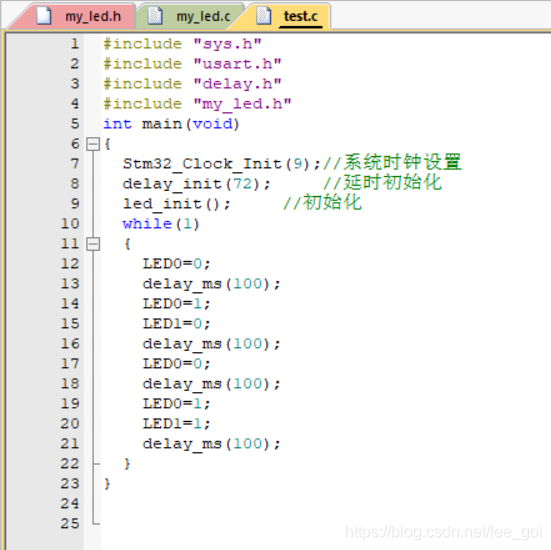Click the "sys.h" include string

click(x=227, y=44)
